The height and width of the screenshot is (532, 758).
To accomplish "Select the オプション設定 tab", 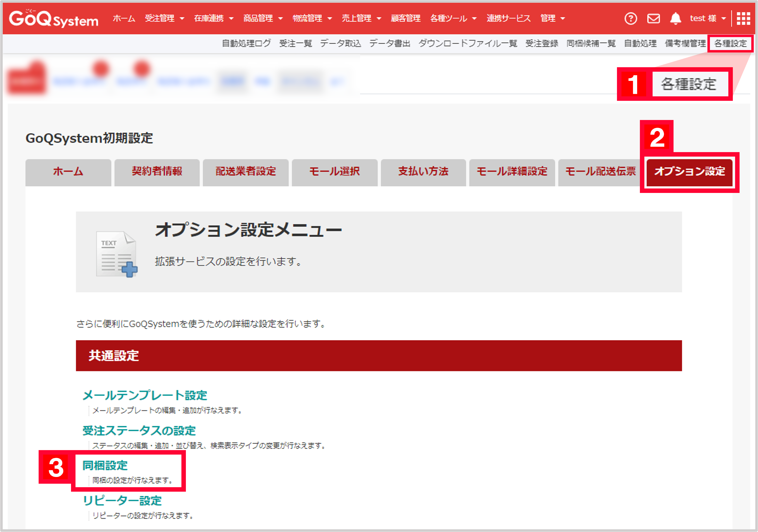I will coord(689,172).
